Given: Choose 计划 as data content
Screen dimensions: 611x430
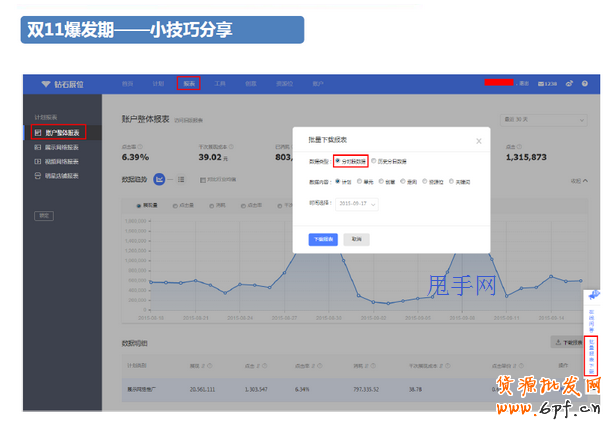Looking at the screenshot, I should tap(337, 182).
